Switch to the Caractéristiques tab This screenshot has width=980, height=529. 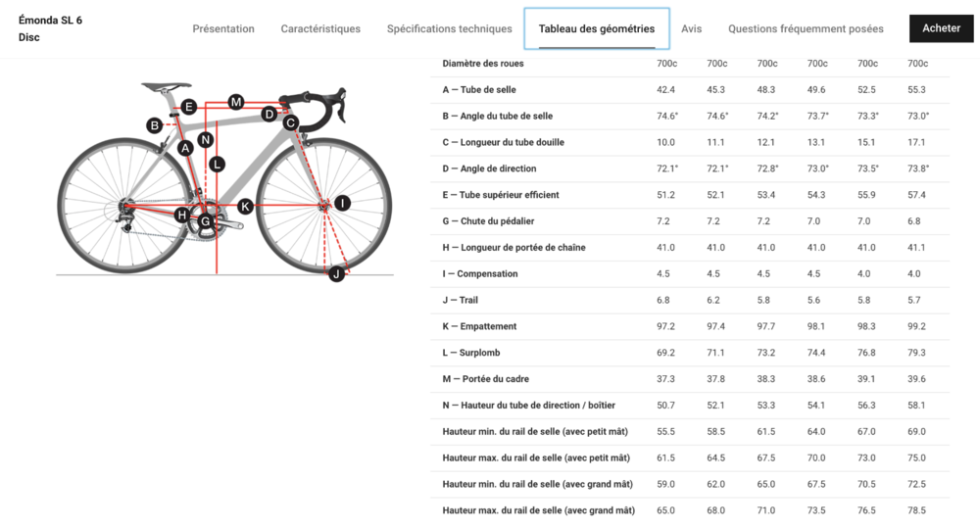[320, 29]
